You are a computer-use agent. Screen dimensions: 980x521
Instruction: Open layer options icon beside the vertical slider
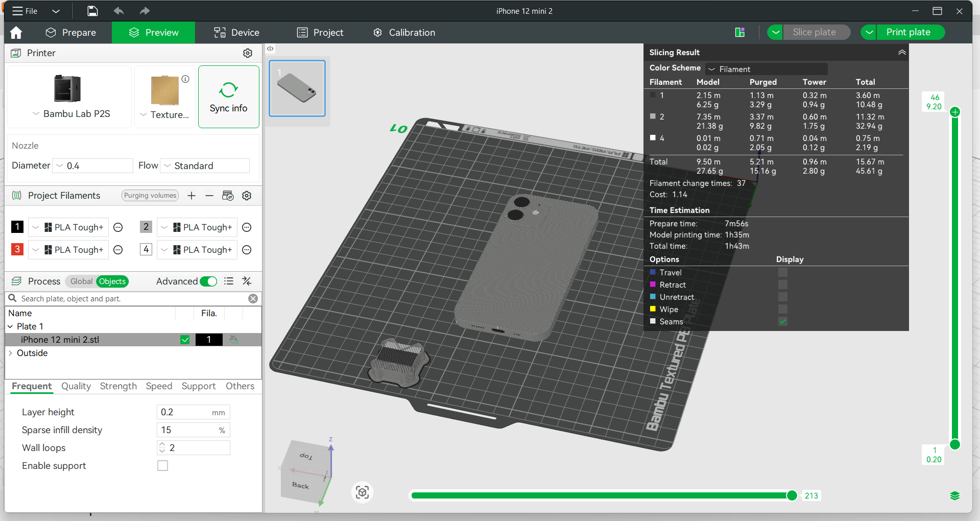point(954,495)
